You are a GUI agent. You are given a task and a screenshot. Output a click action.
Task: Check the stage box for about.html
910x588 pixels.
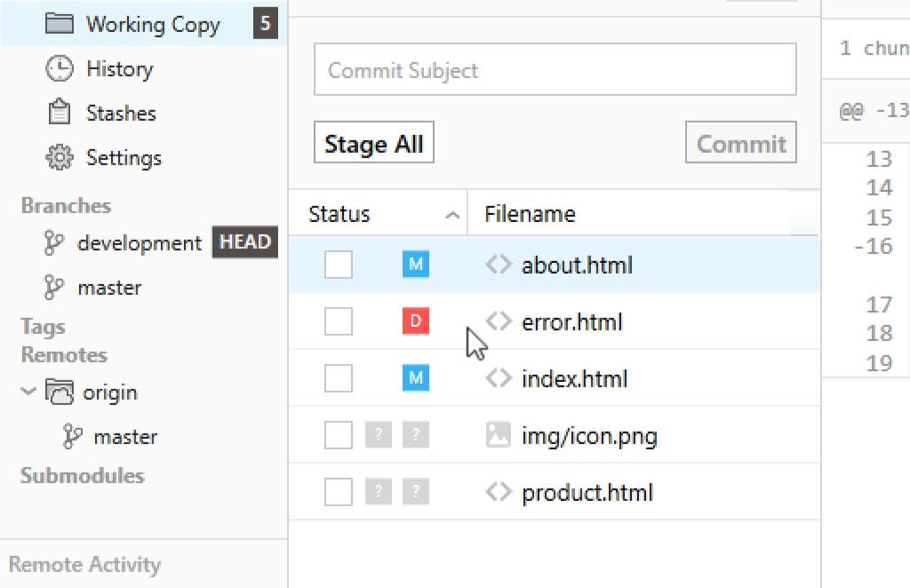[x=339, y=265]
